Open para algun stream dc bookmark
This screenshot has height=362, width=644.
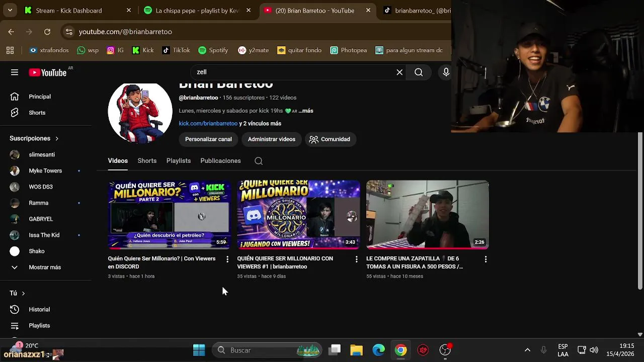(409, 50)
